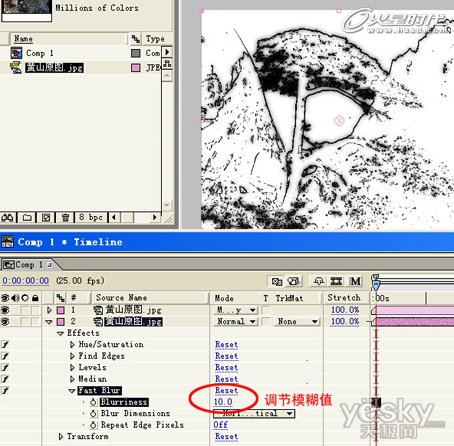
Task: Click the new composition icon
Action: tap(46, 218)
